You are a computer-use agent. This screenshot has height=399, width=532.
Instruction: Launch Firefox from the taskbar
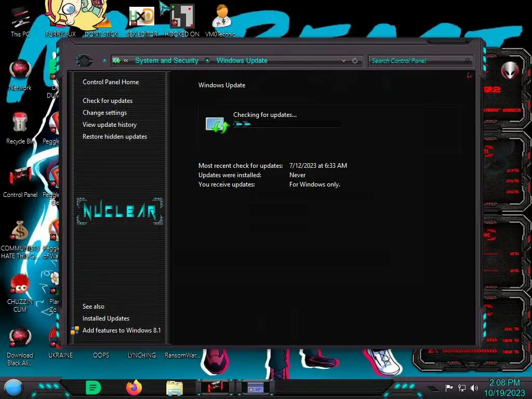coord(134,388)
